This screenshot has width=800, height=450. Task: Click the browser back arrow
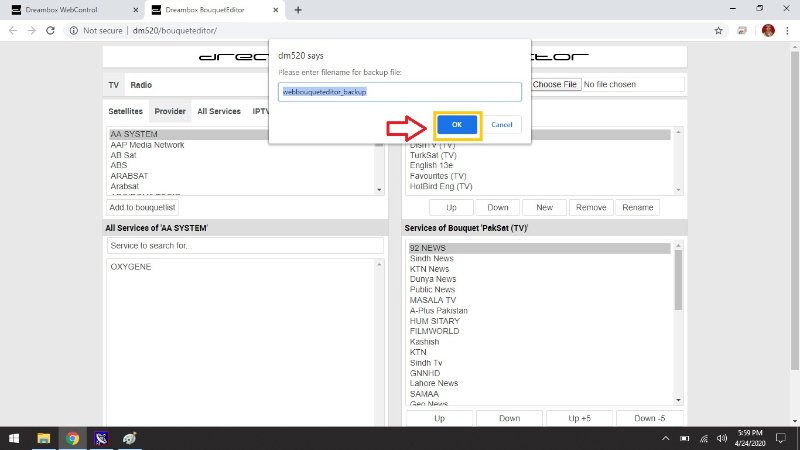pyautogui.click(x=13, y=31)
